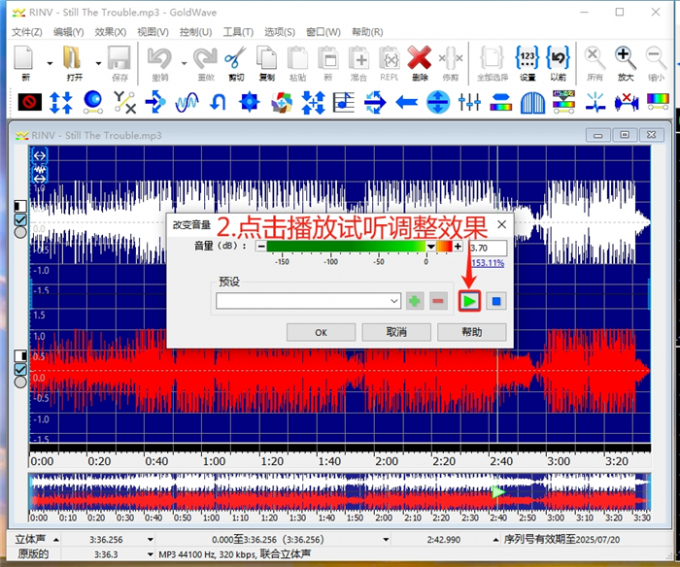Image resolution: width=680 pixels, height=567 pixels.
Task: Click the Set selection 123 icon
Action: pyautogui.click(x=527, y=58)
